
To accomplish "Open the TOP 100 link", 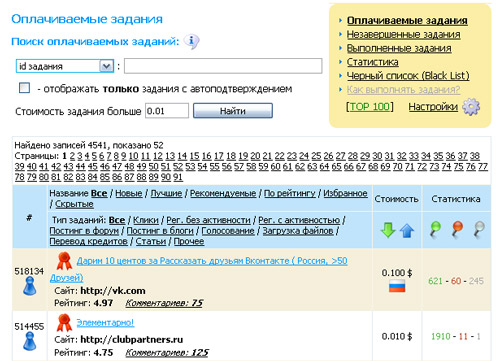I will coord(370,107).
